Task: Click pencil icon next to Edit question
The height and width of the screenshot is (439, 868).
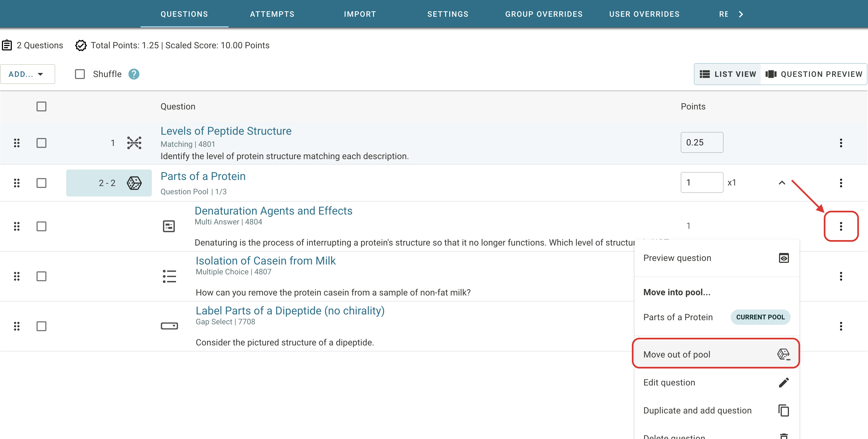Action: point(783,382)
